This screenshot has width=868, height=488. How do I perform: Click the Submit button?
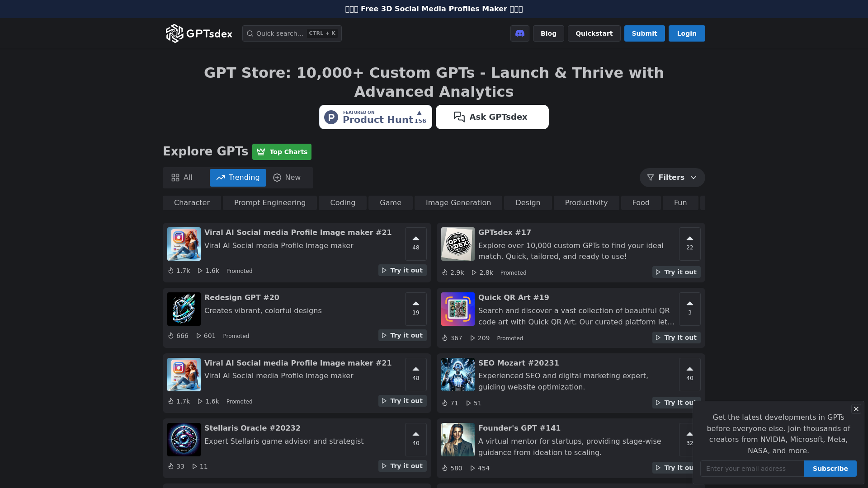click(644, 33)
